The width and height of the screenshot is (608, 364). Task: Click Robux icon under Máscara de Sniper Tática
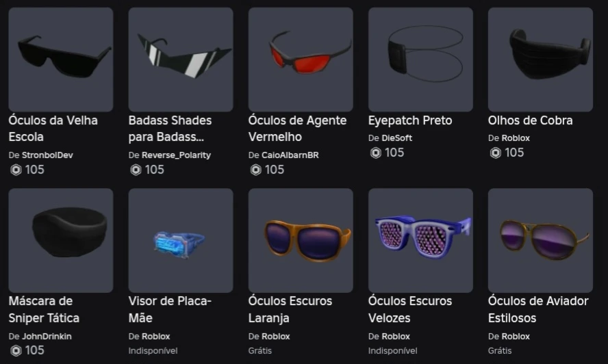click(x=16, y=350)
